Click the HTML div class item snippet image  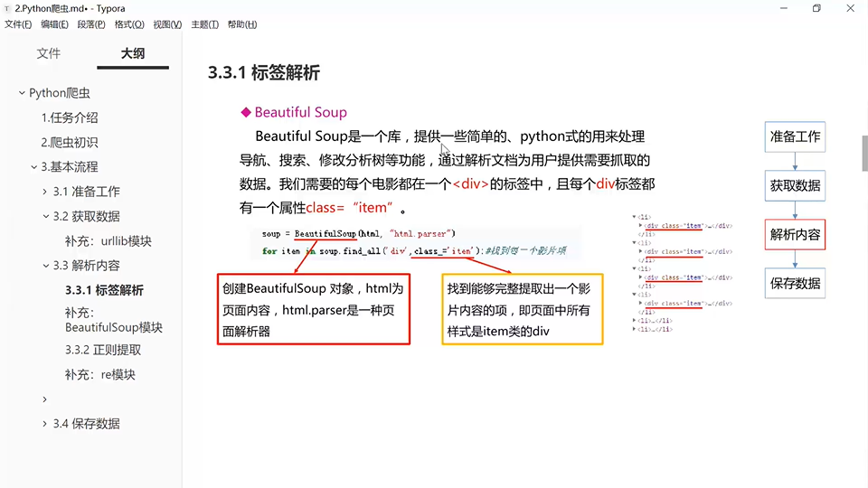pyautogui.click(x=683, y=273)
